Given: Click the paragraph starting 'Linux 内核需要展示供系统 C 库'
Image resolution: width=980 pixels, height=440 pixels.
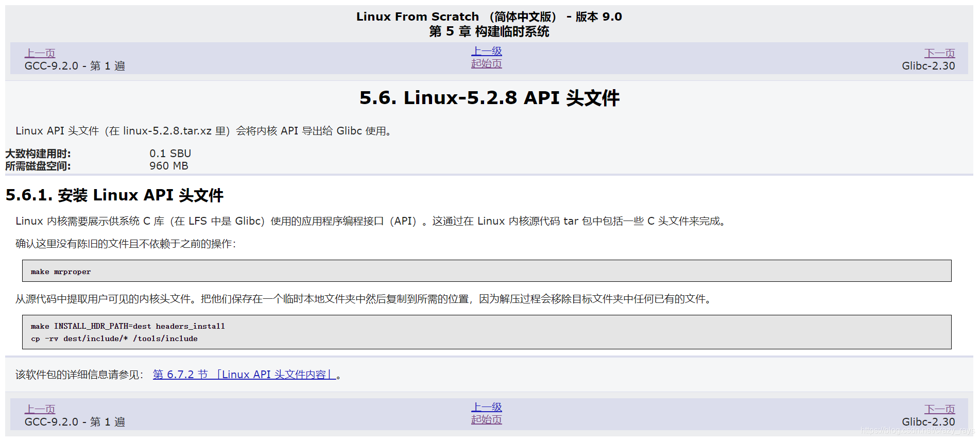Looking at the screenshot, I should (x=371, y=221).
